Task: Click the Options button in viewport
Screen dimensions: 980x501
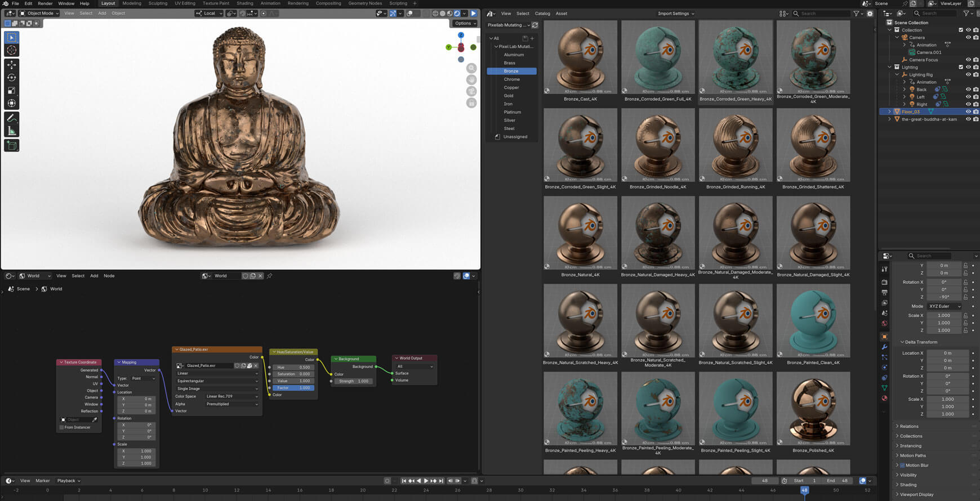Action: [x=465, y=23]
